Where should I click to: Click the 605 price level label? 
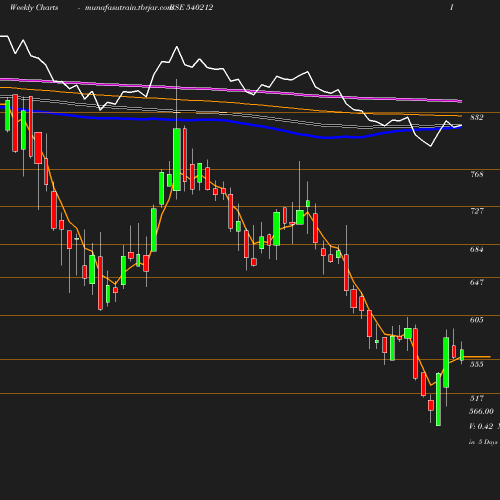[x=477, y=320]
